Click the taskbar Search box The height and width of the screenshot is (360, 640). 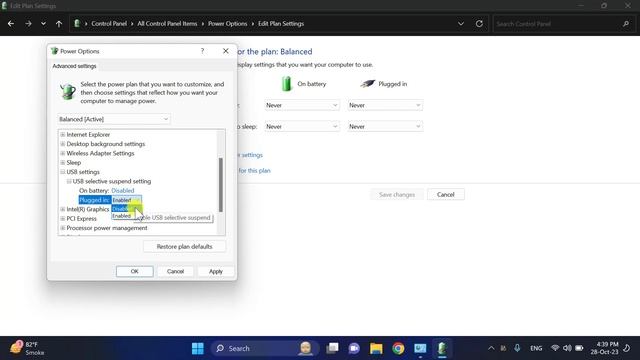[263, 348]
